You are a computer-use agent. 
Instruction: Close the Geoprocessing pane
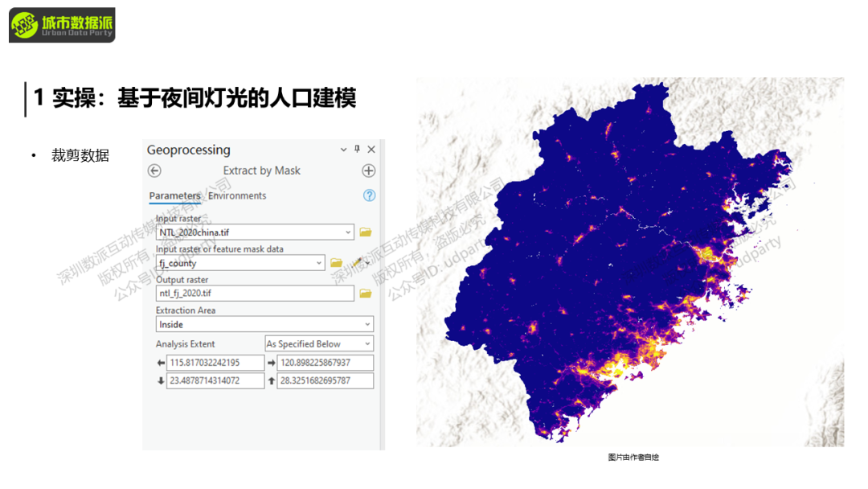click(371, 150)
